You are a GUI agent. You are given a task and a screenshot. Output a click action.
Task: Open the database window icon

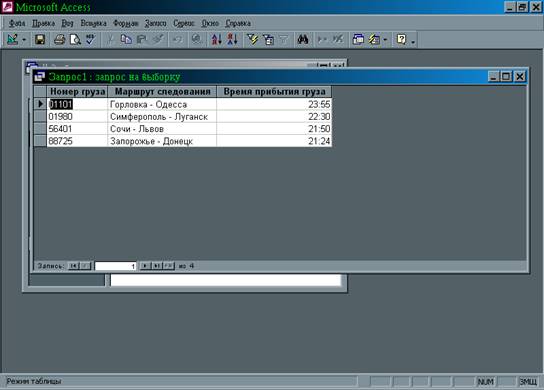click(358, 40)
